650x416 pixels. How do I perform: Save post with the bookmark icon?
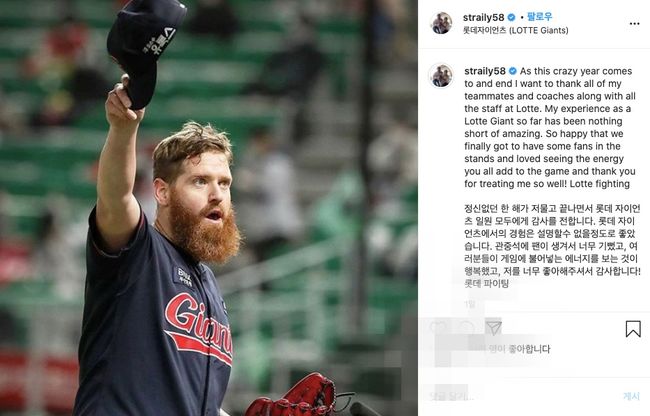633,329
